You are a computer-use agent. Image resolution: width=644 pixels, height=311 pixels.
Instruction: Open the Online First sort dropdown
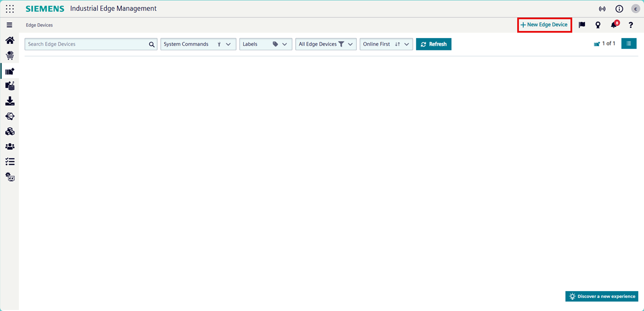pos(386,45)
